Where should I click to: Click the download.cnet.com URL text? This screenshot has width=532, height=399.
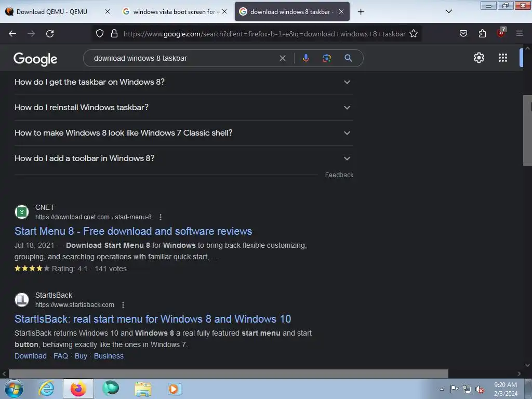point(94,217)
